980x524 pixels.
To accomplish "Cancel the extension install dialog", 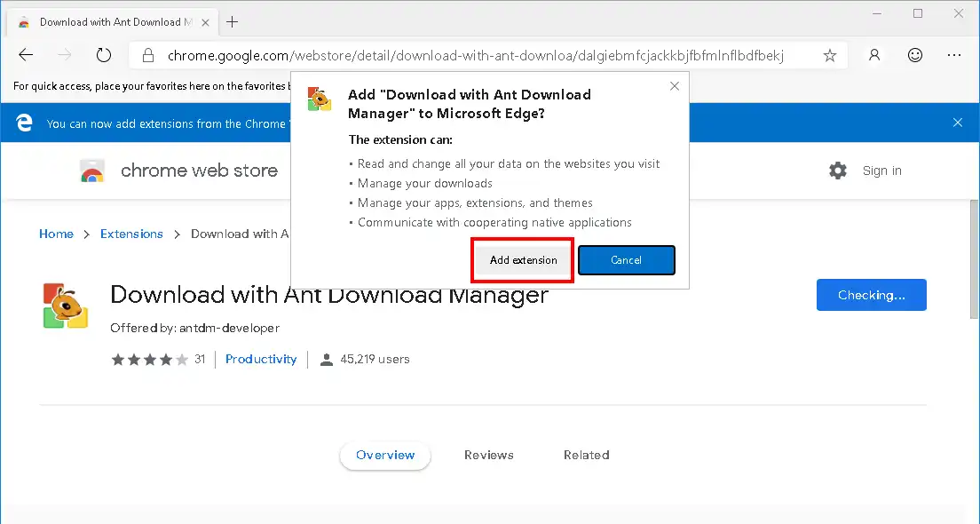I will (x=626, y=260).
